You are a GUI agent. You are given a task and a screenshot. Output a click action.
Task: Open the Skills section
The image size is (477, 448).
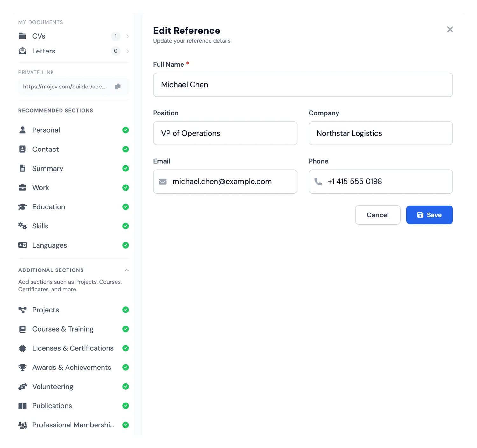74,226
